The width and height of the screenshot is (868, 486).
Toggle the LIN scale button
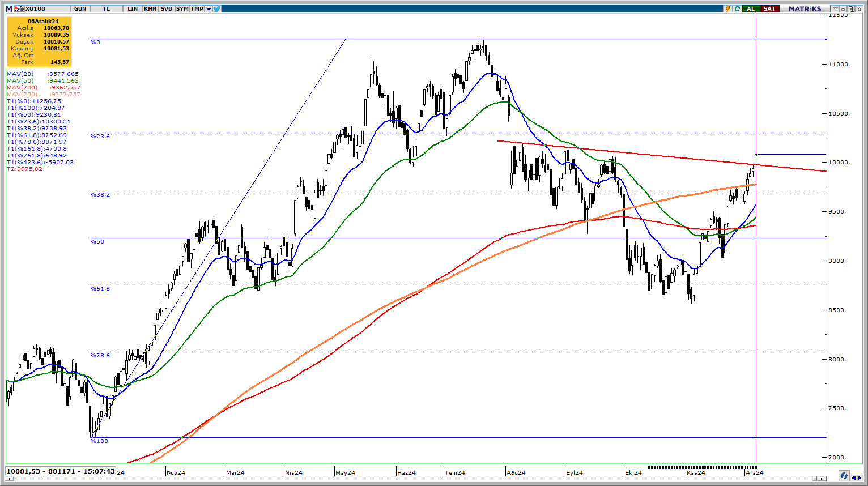point(133,9)
